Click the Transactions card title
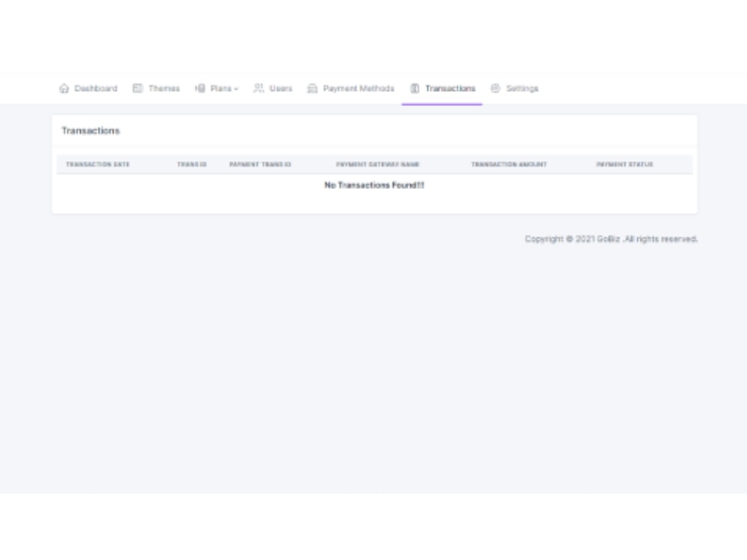The image size is (747, 560). click(x=90, y=131)
